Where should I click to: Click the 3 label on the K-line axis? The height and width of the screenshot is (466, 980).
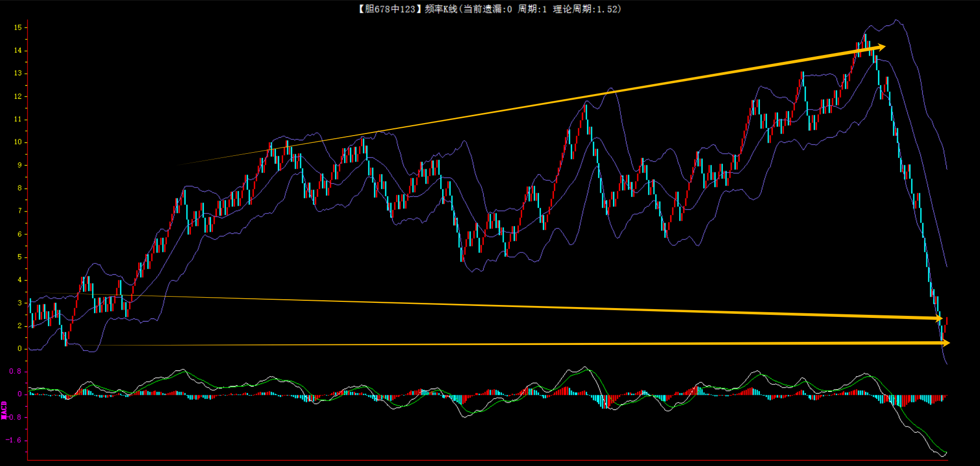[20, 303]
